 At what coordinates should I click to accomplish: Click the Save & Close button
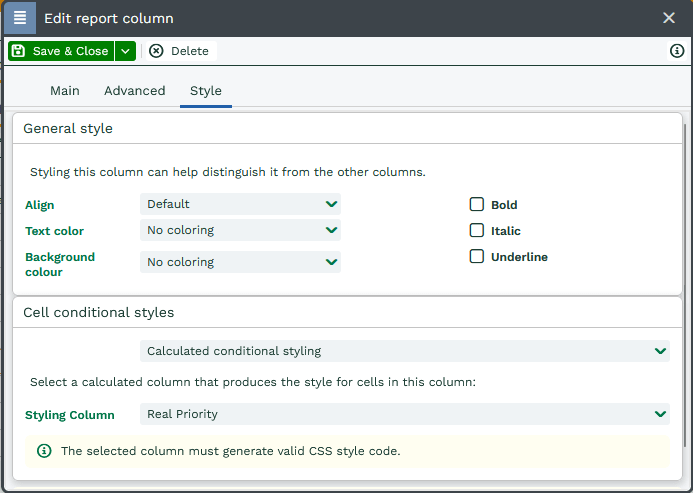tap(70, 51)
